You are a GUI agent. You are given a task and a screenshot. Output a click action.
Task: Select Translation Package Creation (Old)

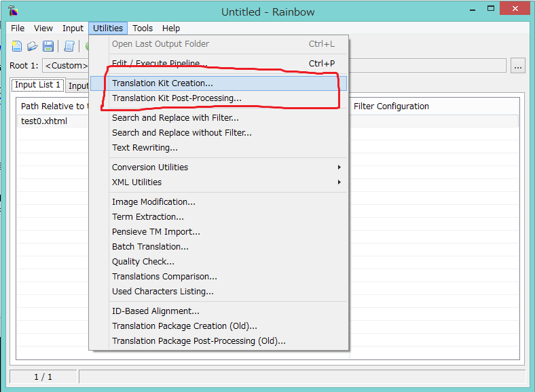point(219,326)
